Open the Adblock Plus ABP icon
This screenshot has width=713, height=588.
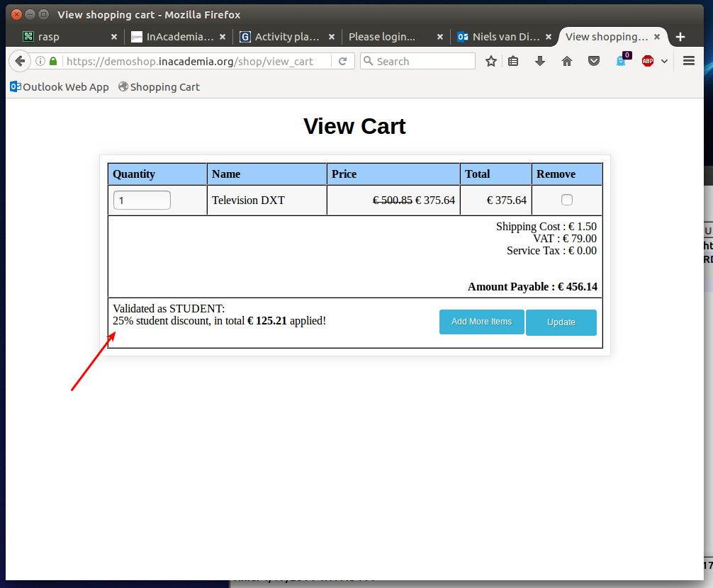point(648,61)
